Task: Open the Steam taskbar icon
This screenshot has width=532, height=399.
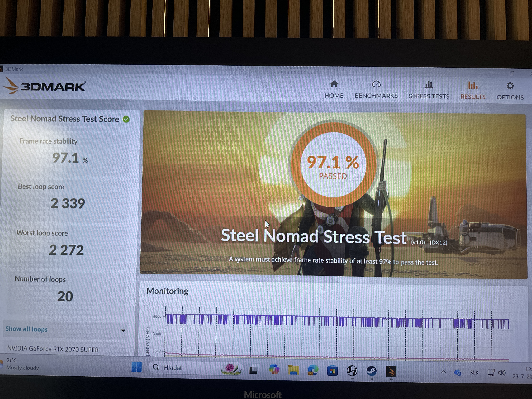Action: [x=372, y=371]
